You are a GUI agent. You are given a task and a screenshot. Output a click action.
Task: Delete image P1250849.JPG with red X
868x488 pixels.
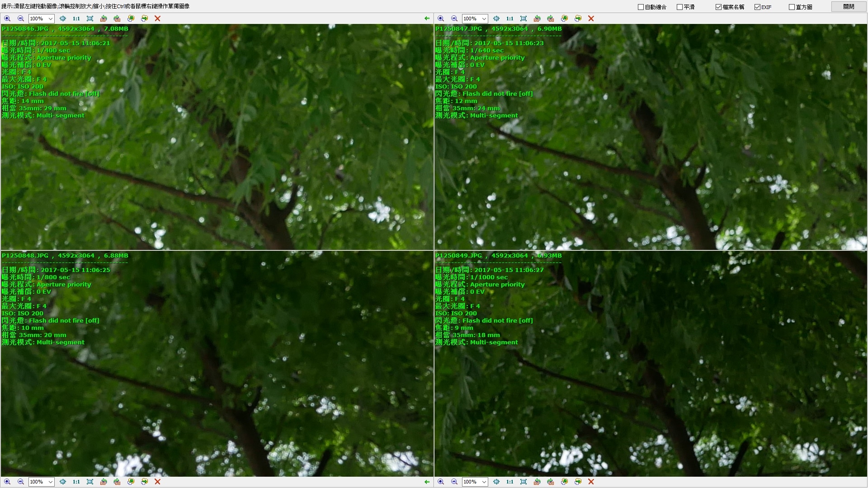coord(591,482)
